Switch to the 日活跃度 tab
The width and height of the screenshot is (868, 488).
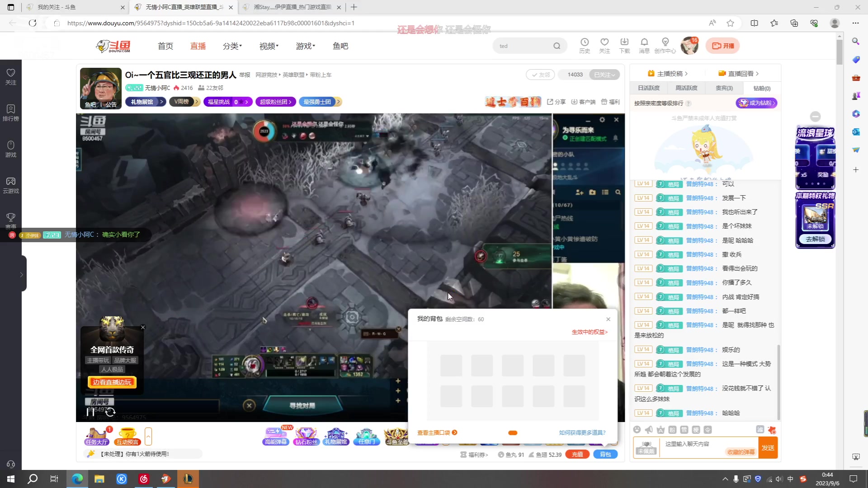pyautogui.click(x=649, y=88)
